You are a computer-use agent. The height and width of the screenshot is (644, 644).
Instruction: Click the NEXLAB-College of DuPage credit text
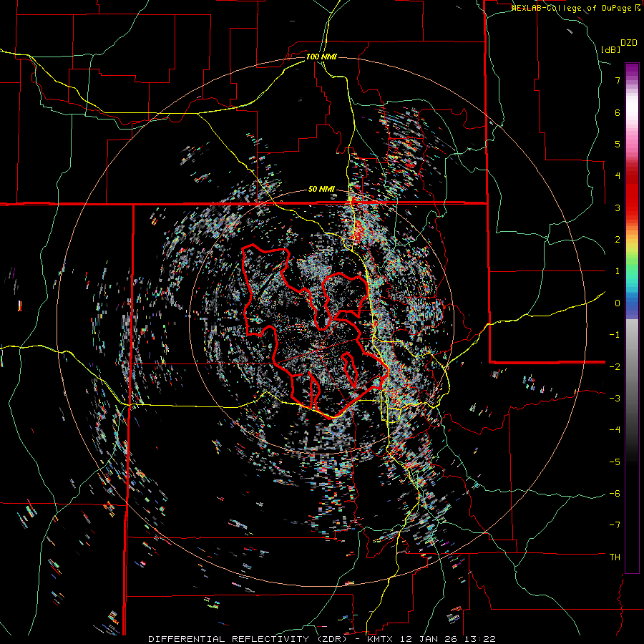tap(575, 8)
